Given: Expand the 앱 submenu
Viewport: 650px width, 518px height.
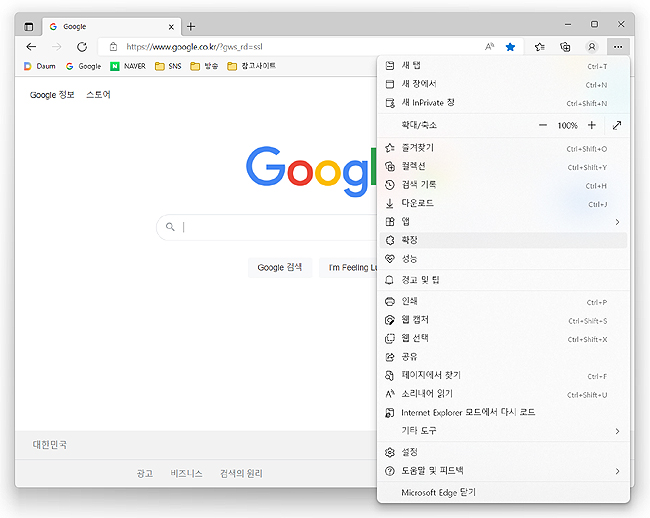Looking at the screenshot, I should click(x=503, y=222).
